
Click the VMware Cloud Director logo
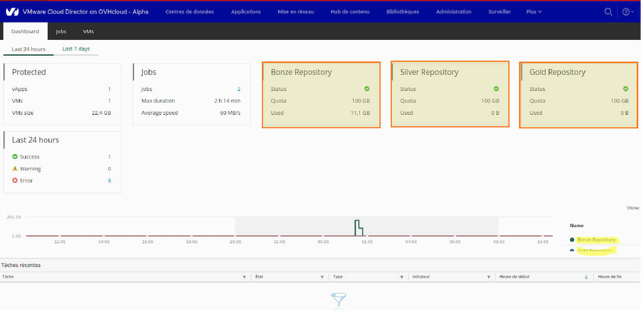pyautogui.click(x=12, y=12)
